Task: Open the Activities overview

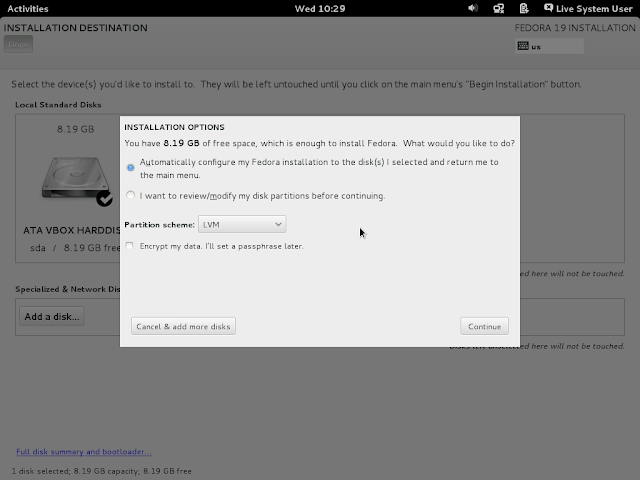Action: tap(28, 9)
